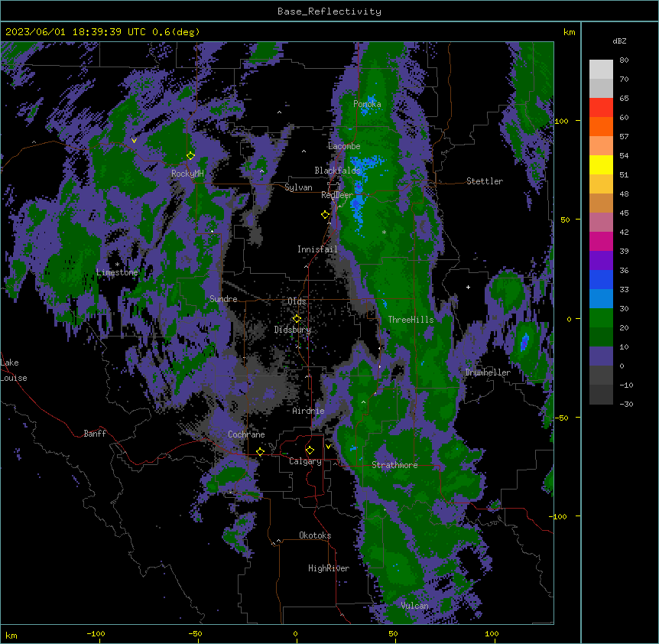Click the -50 tick on vertical km axis

coord(561,418)
